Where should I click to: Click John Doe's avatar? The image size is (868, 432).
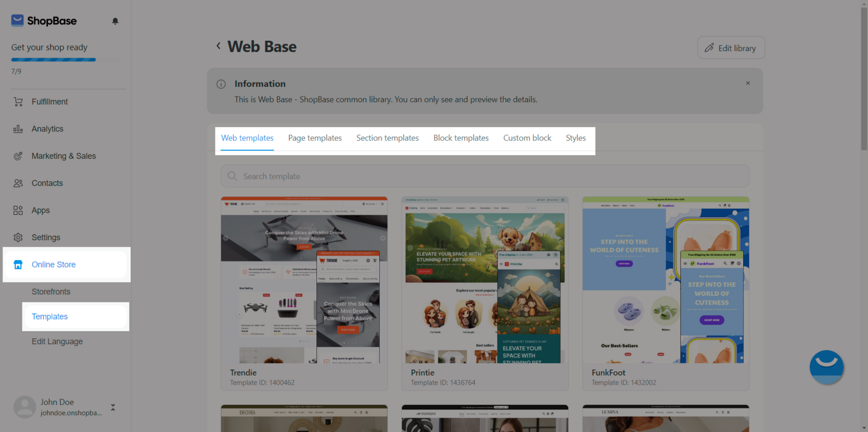click(x=24, y=407)
